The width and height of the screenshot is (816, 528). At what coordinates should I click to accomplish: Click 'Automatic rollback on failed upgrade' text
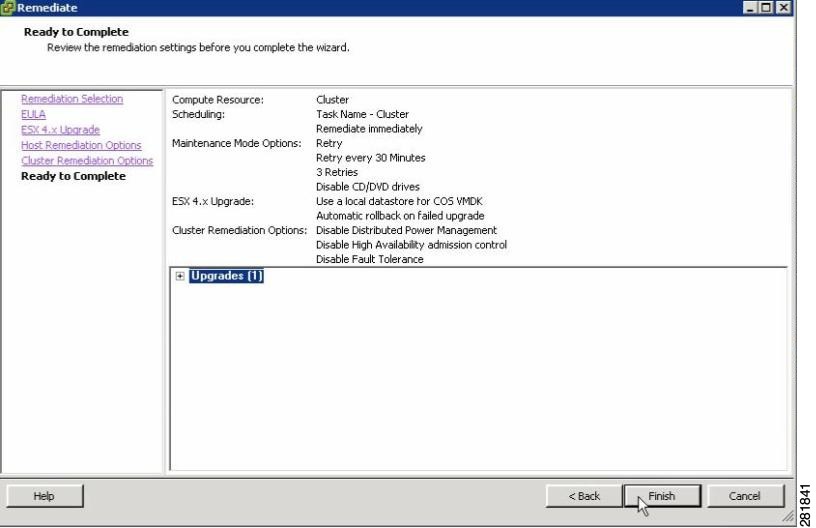[x=400, y=216]
